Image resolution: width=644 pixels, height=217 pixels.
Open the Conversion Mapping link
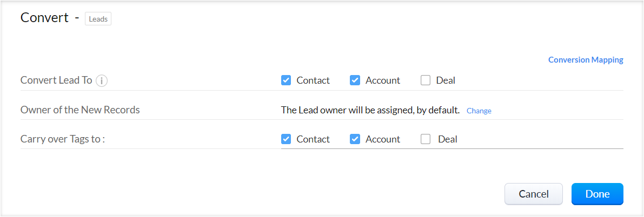point(586,60)
